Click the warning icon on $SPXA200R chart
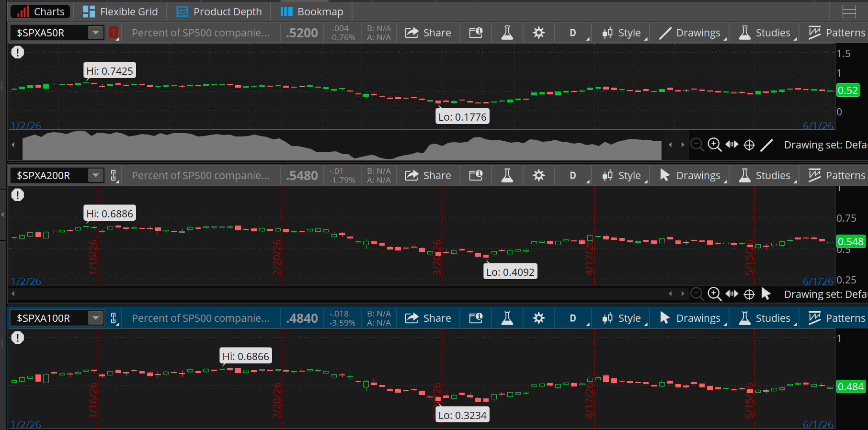868x430 pixels. 18,195
